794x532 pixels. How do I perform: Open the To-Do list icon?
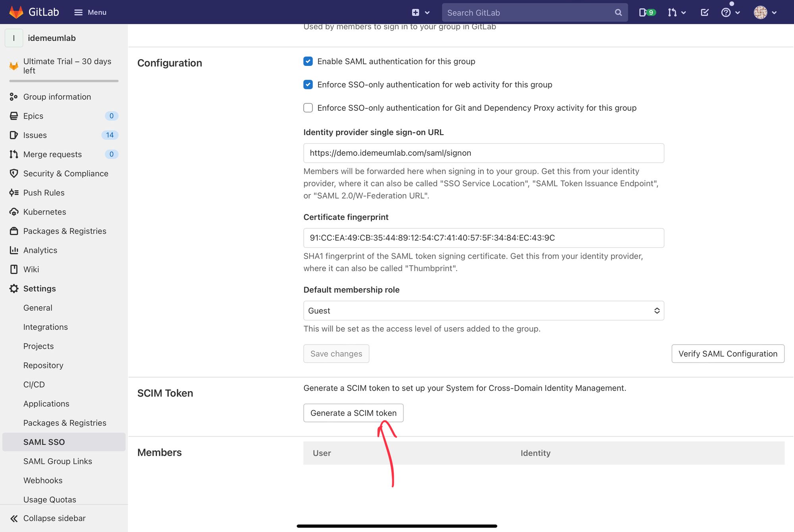coord(705,12)
